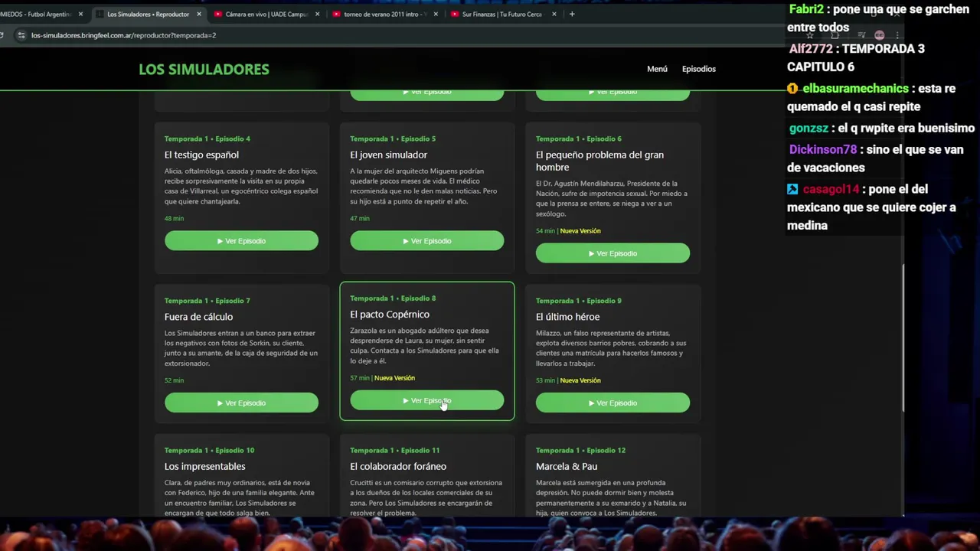This screenshot has height=551, width=980.
Task: Click Temporada 1 Episodio 12 label
Action: click(581, 450)
